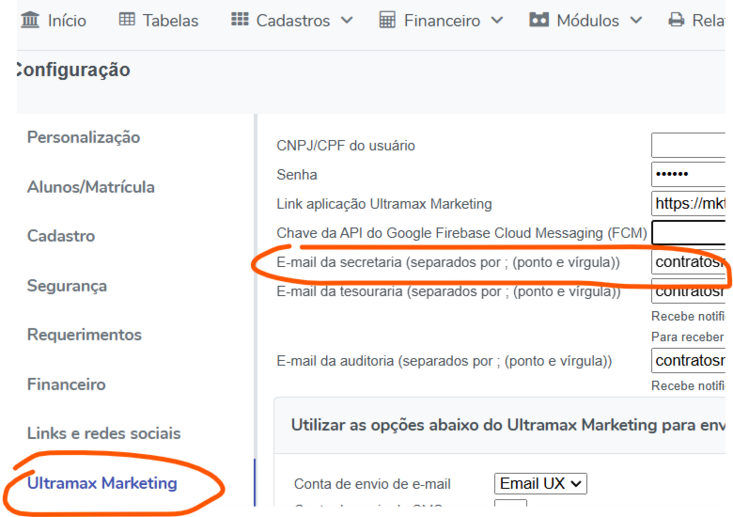Open the Email UX account dropdown

click(x=540, y=483)
